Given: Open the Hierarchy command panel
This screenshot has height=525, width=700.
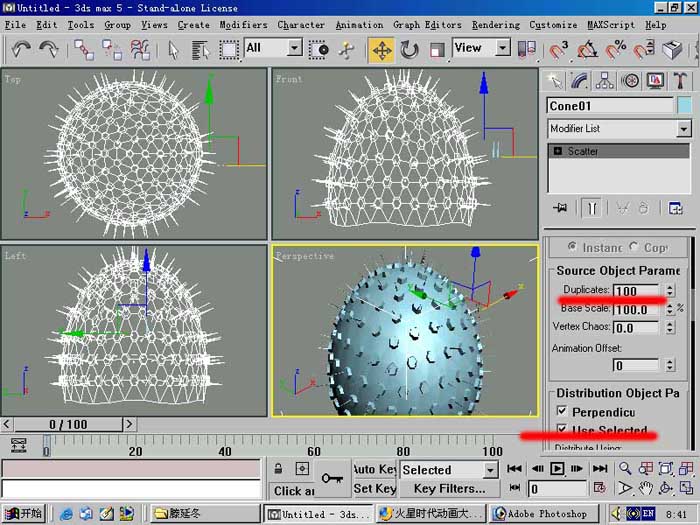Looking at the screenshot, I should (604, 81).
